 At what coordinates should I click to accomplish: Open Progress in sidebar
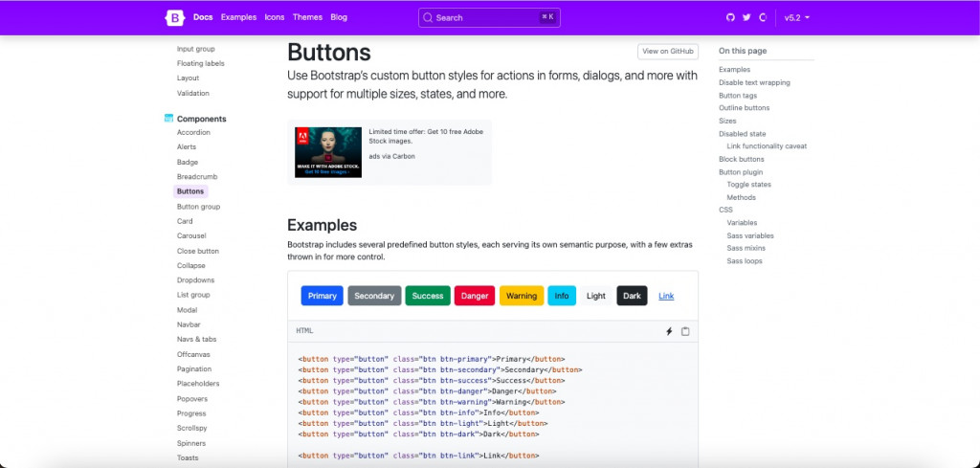[191, 413]
